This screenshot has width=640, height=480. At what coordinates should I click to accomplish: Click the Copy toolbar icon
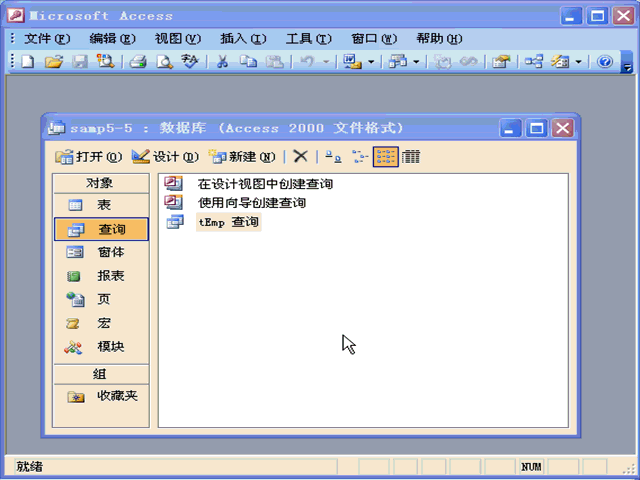coord(248,62)
